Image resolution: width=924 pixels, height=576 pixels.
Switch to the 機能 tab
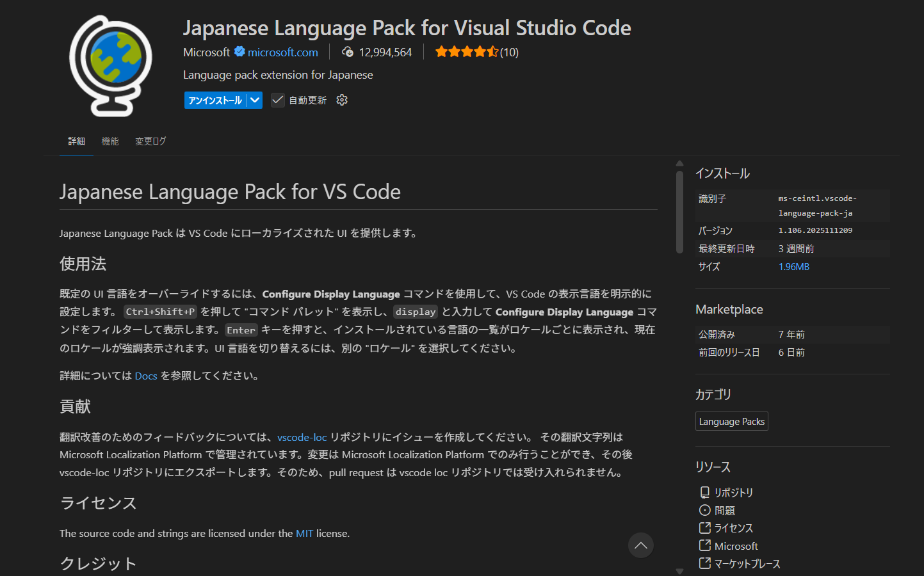click(x=110, y=141)
